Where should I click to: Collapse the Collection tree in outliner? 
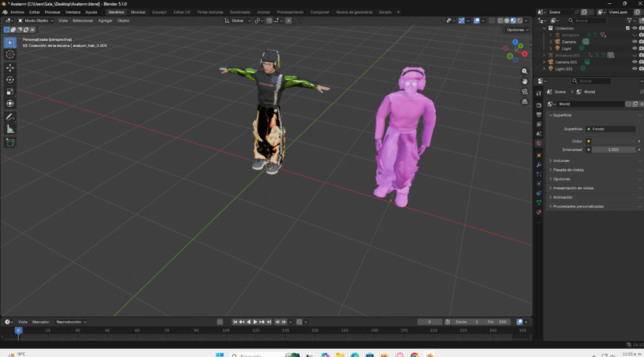pyautogui.click(x=545, y=28)
